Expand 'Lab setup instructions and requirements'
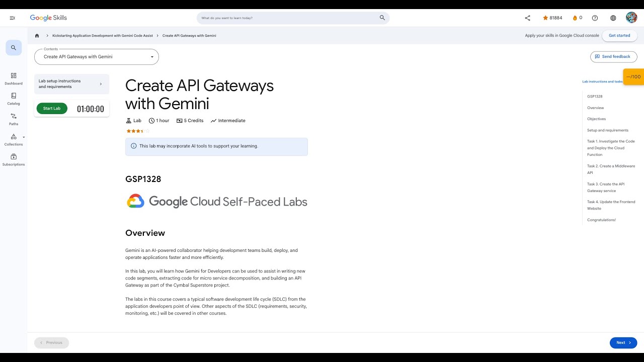Image resolution: width=644 pixels, height=362 pixels. pyautogui.click(x=71, y=84)
